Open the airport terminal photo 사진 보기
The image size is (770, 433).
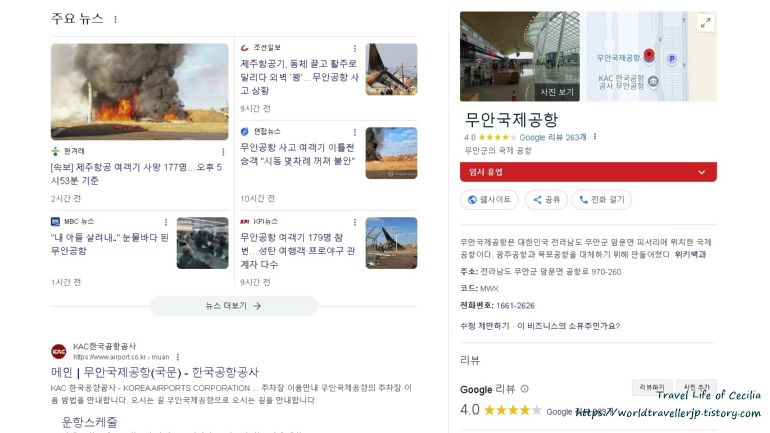[x=520, y=56]
